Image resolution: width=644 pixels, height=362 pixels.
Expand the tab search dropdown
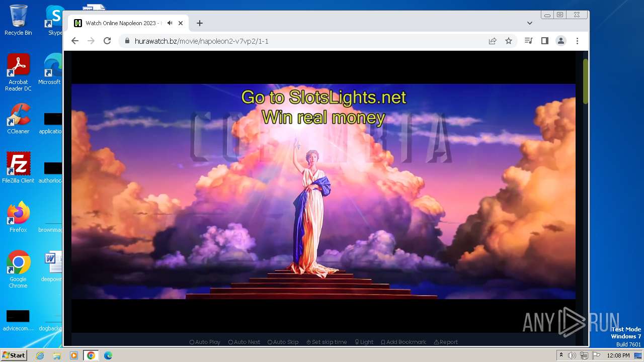530,23
